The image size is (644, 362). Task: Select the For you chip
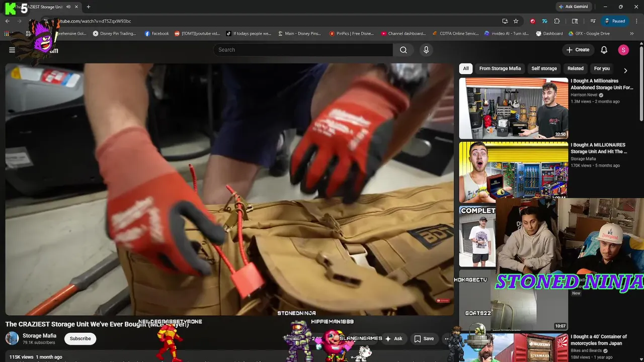pos(602,68)
